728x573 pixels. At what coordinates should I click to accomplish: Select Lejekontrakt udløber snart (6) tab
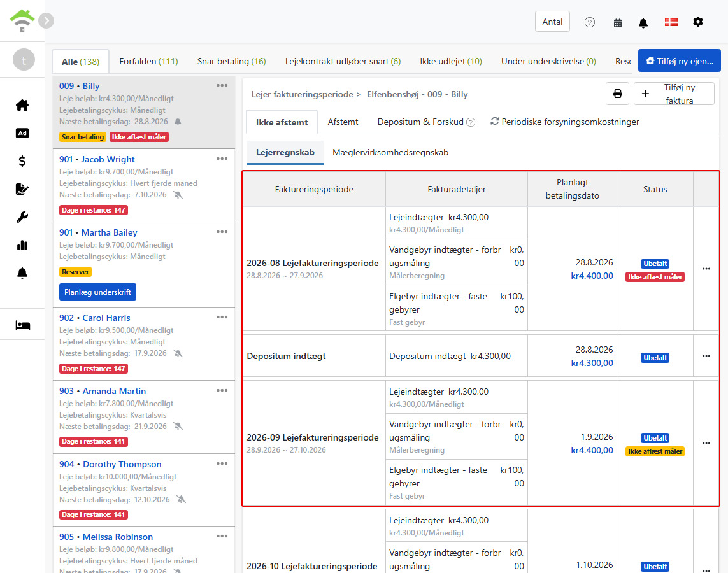(x=343, y=61)
